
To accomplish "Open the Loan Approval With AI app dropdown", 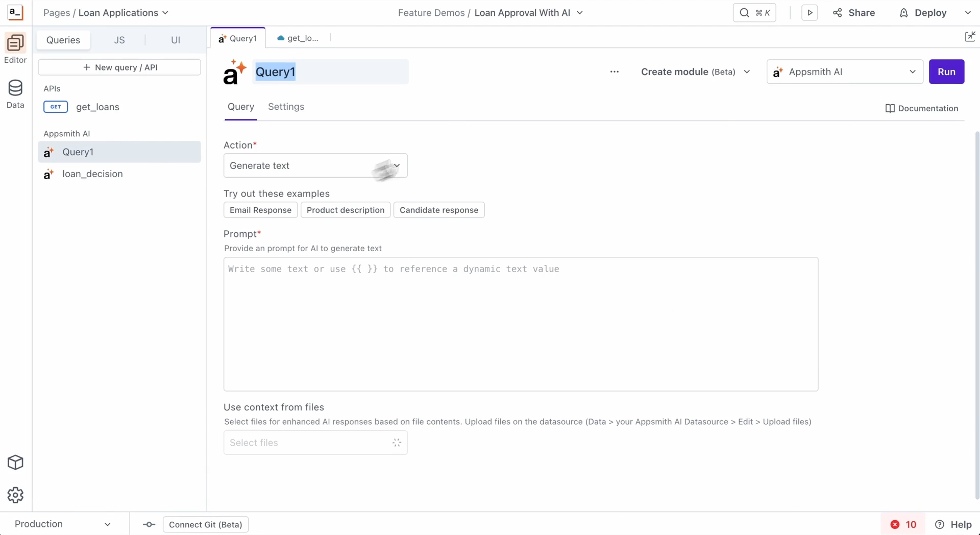I will pos(529,13).
